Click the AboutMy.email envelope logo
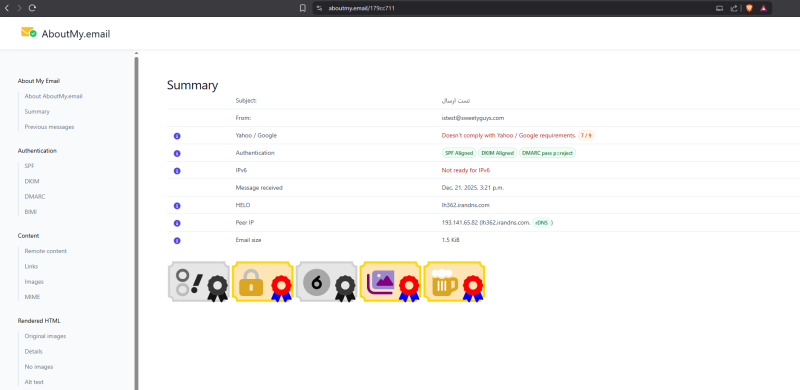Viewport: 800px width, 390px height. pyautogui.click(x=29, y=33)
